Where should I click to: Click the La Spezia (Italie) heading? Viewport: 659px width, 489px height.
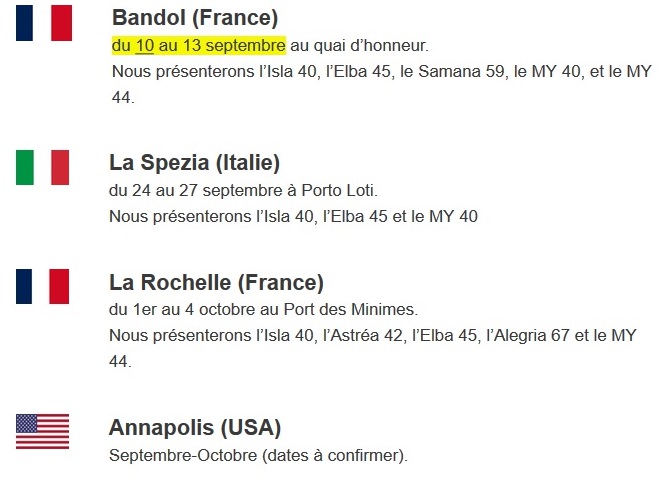click(x=194, y=163)
